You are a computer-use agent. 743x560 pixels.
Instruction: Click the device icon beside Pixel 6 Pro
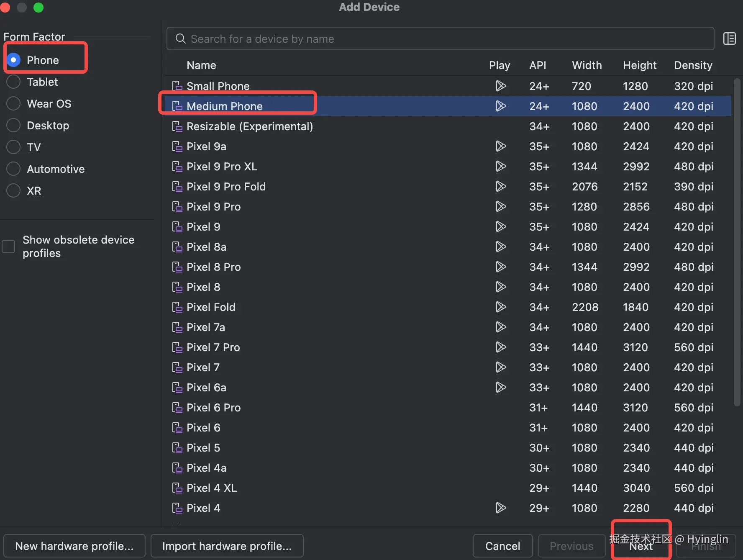[177, 407]
